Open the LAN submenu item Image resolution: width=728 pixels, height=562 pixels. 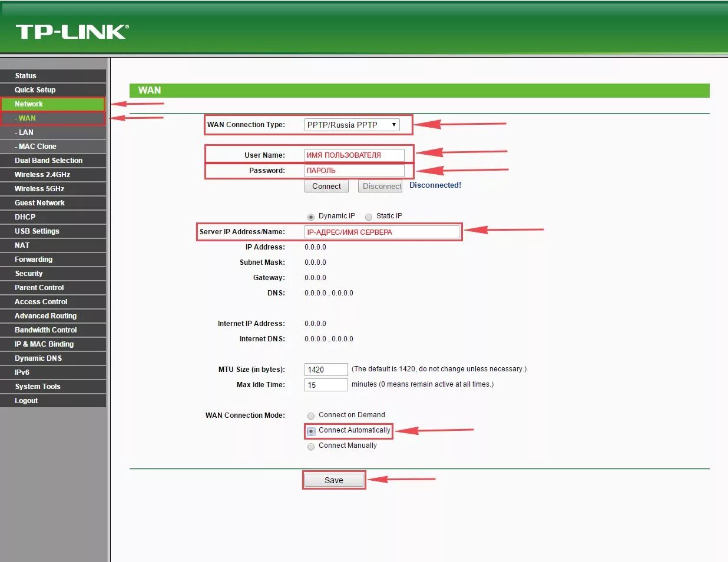click(x=53, y=132)
